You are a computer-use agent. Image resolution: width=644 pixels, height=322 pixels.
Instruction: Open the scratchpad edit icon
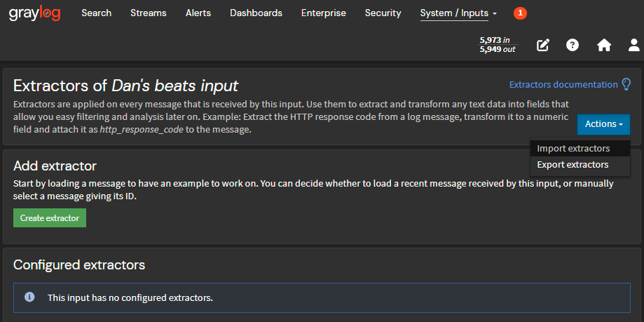543,45
